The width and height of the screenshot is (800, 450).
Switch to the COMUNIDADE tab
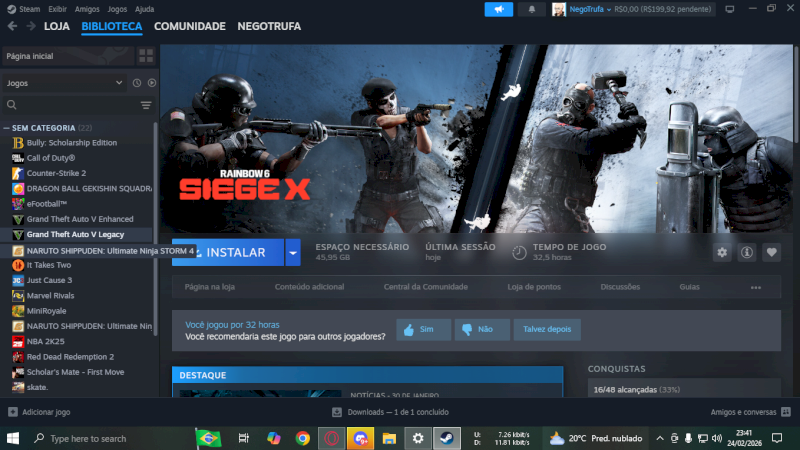tap(190, 26)
